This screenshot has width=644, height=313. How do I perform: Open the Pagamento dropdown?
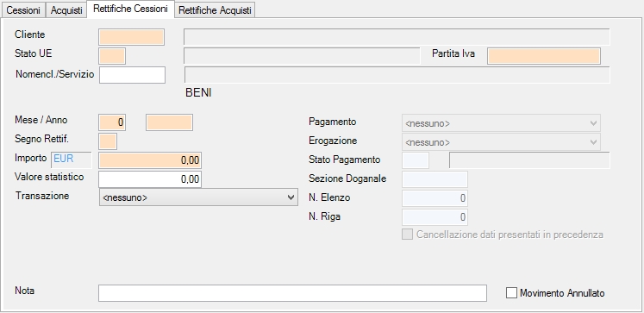coord(501,123)
